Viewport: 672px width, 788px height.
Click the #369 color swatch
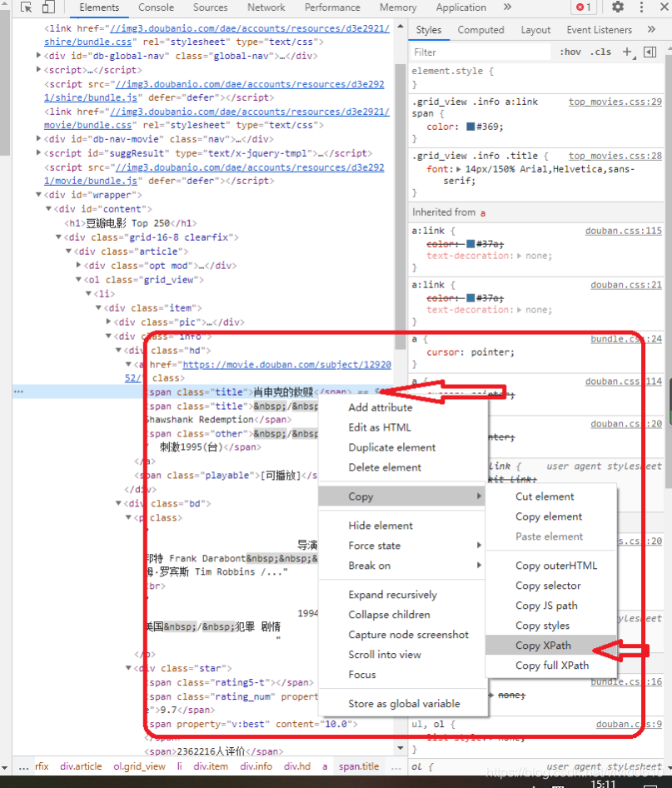470,127
